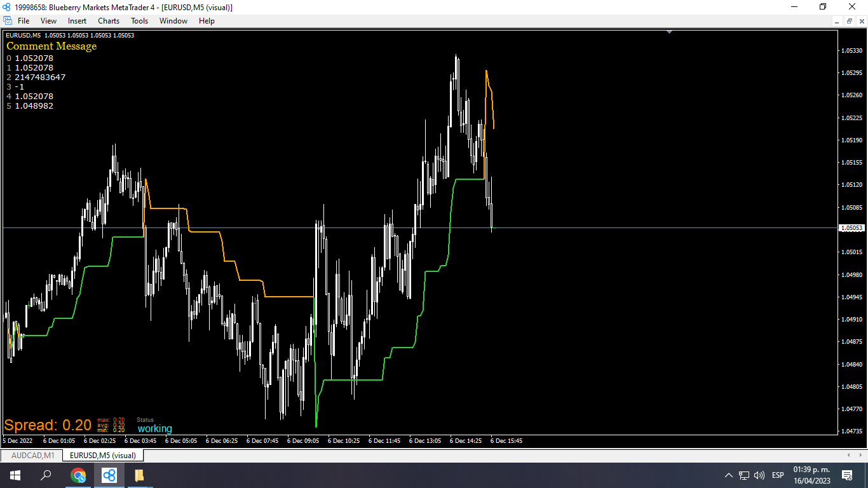868x488 pixels.
Task: Switch to the AUDCAD,M1 chart tab
Action: pyautogui.click(x=33, y=455)
